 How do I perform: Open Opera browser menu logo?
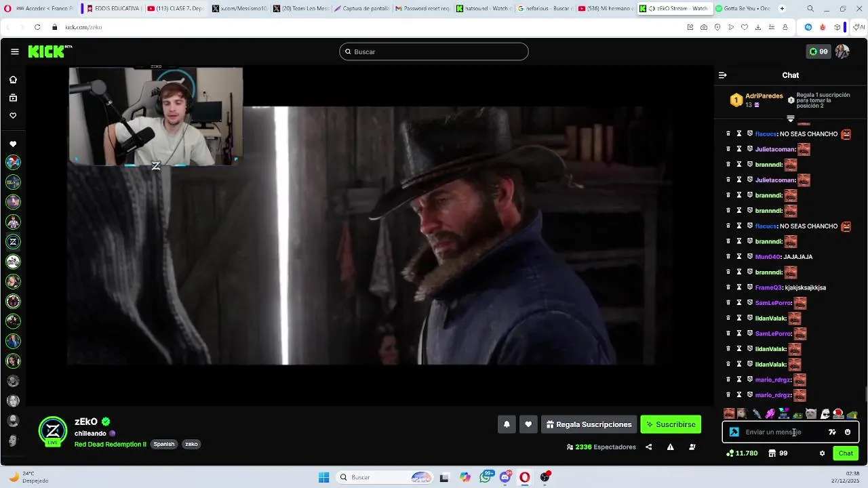(x=6, y=9)
